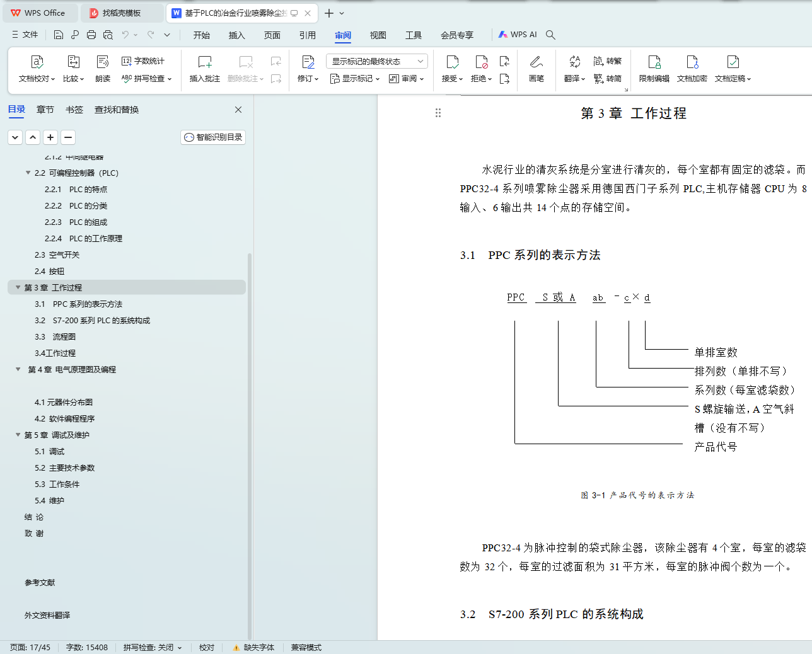Switch to the 引用 ribbon tab
The image size is (812, 654).
point(308,35)
